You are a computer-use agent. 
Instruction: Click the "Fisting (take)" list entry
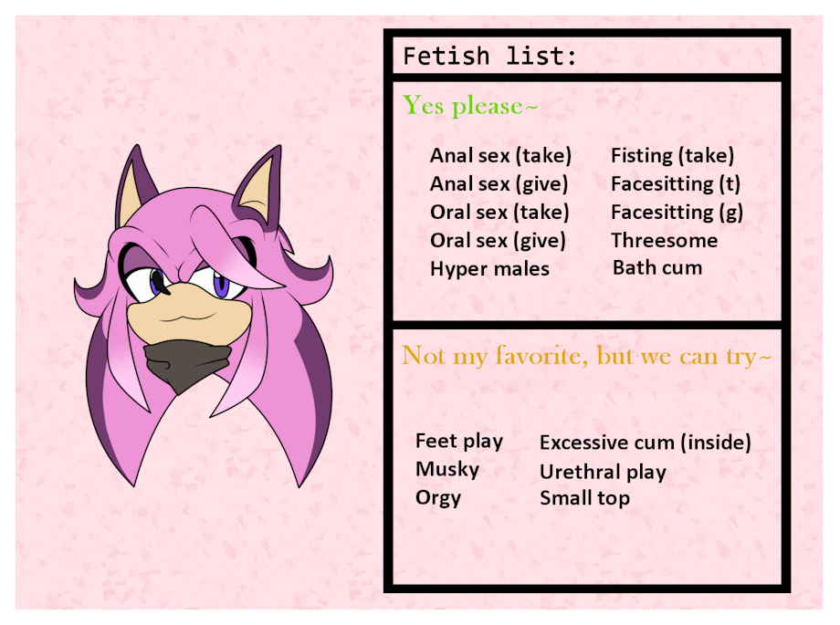[672, 156]
